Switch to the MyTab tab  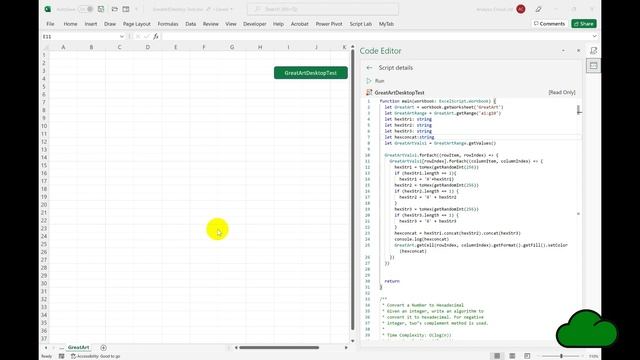pyautogui.click(x=386, y=24)
